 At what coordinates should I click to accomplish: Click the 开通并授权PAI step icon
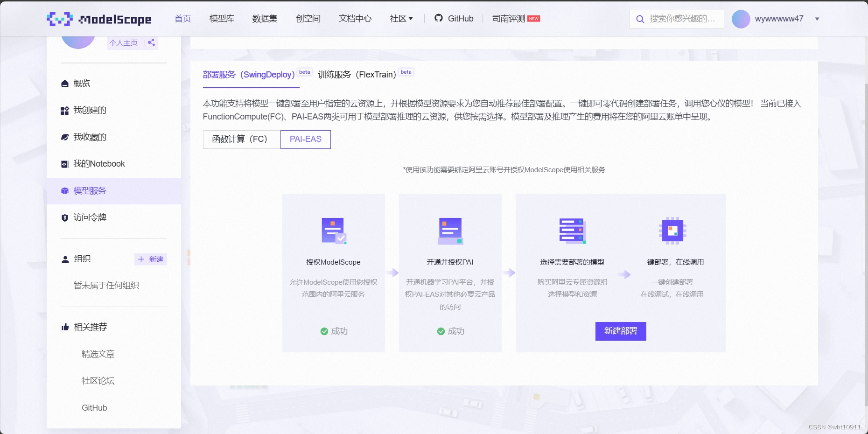point(450,231)
